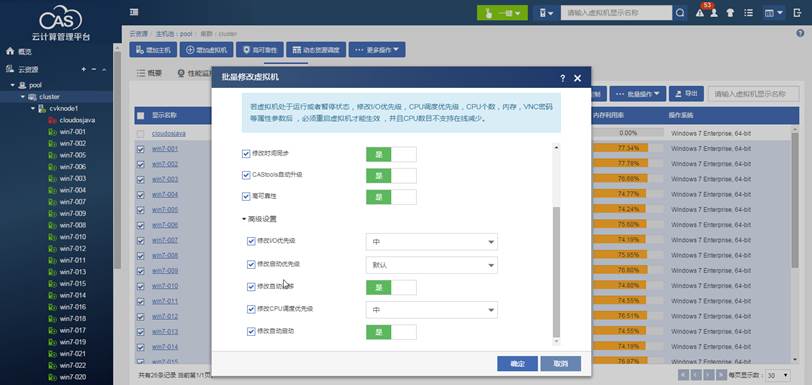Toggle the auto-start switch at dialog bottom
Screen dimensions: 812x385
pos(391,332)
